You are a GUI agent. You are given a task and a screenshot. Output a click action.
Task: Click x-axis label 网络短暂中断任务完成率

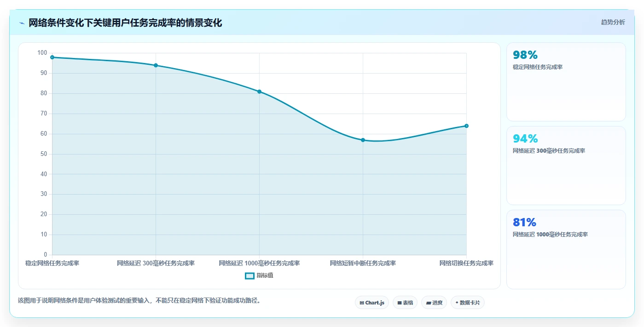click(x=363, y=264)
